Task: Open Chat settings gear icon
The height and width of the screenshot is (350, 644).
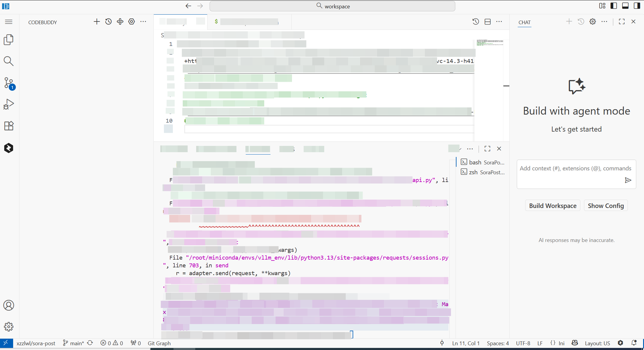Action: click(x=593, y=21)
